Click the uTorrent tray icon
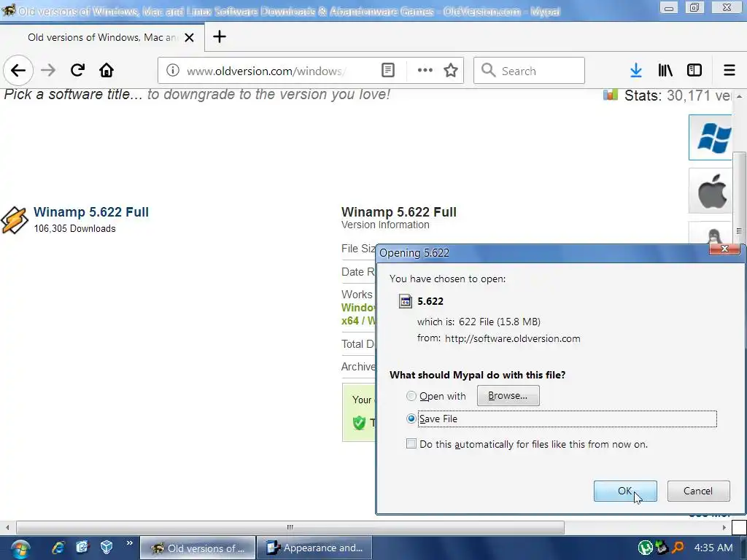 [x=645, y=548]
